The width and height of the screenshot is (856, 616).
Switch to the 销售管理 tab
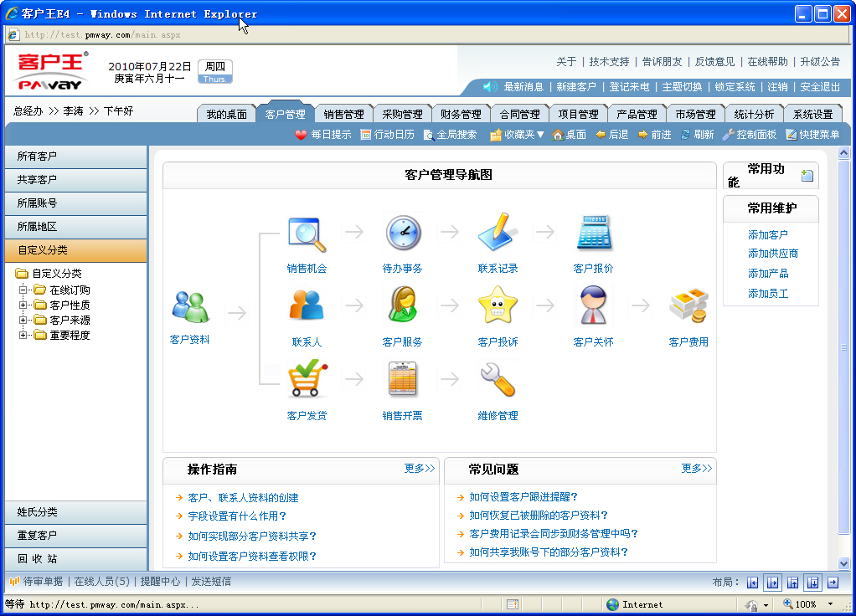coord(343,114)
